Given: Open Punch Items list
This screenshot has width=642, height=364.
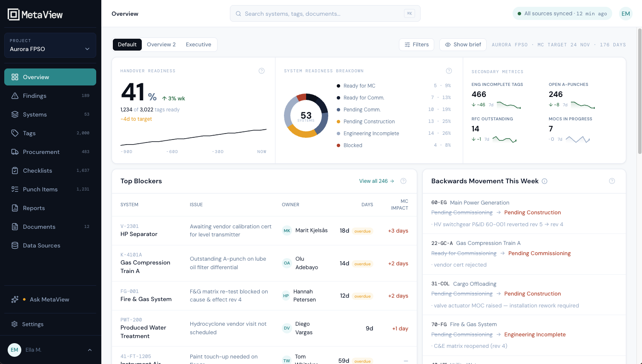Looking at the screenshot, I should [50, 189].
